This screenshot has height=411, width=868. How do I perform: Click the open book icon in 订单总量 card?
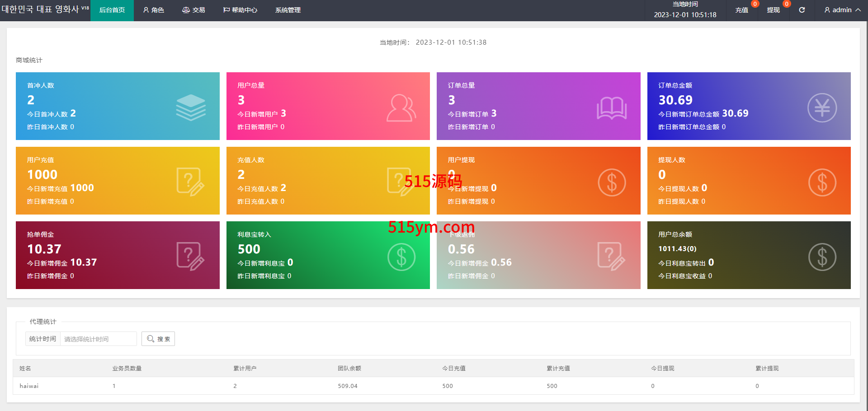611,108
